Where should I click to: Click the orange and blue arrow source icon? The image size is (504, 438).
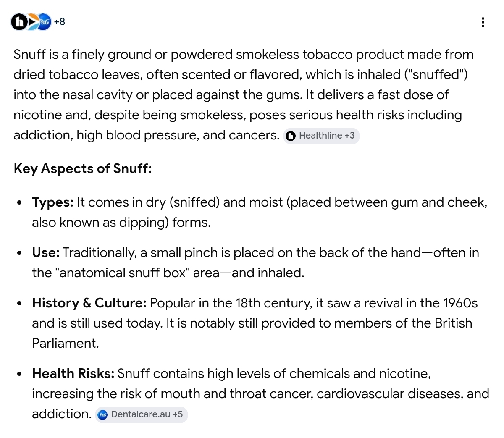coord(32,22)
